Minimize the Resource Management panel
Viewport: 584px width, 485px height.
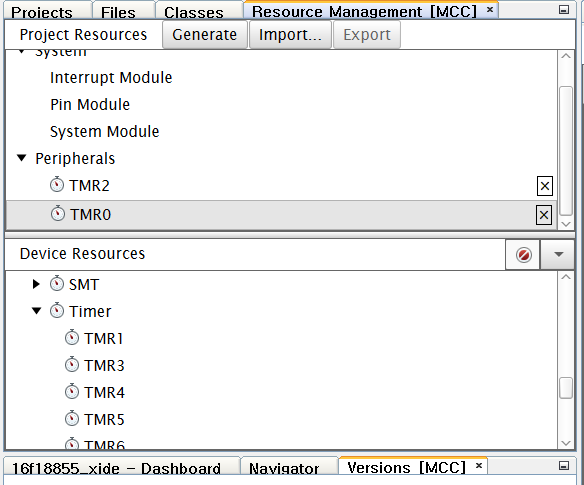point(564,10)
